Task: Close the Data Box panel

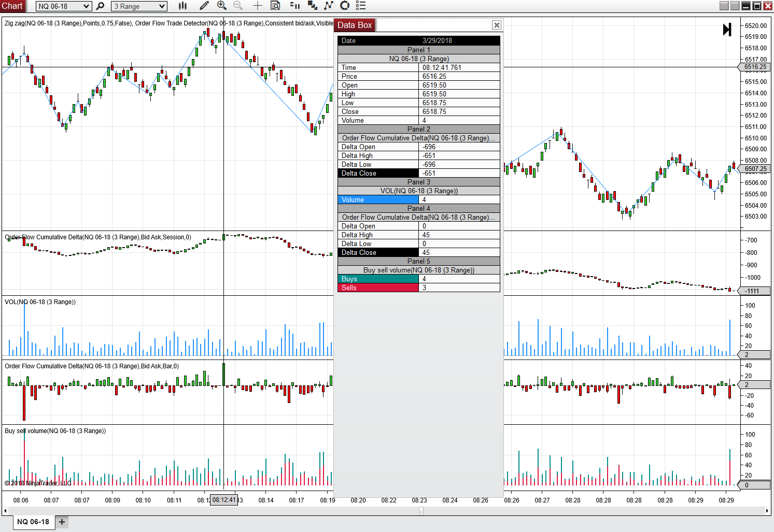Action: tap(497, 25)
